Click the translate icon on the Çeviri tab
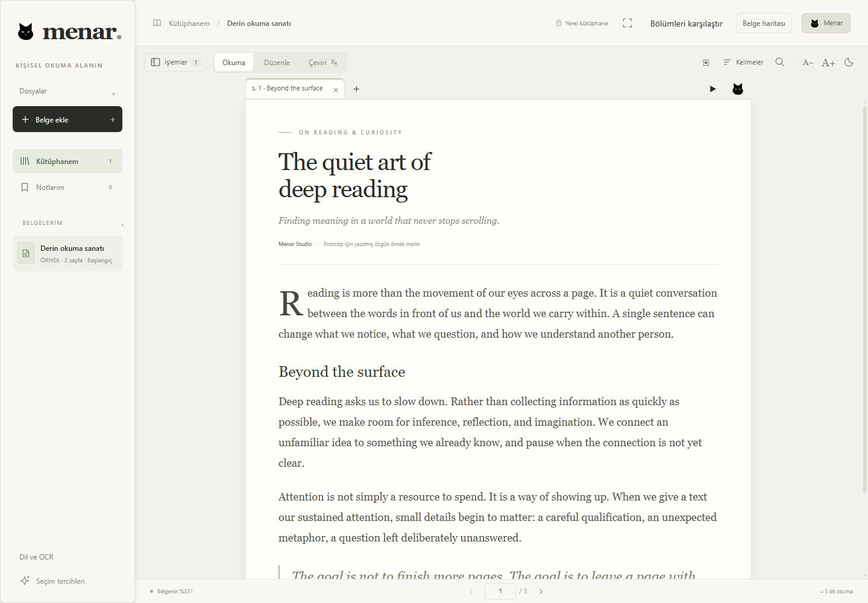The image size is (868, 603). tap(334, 62)
